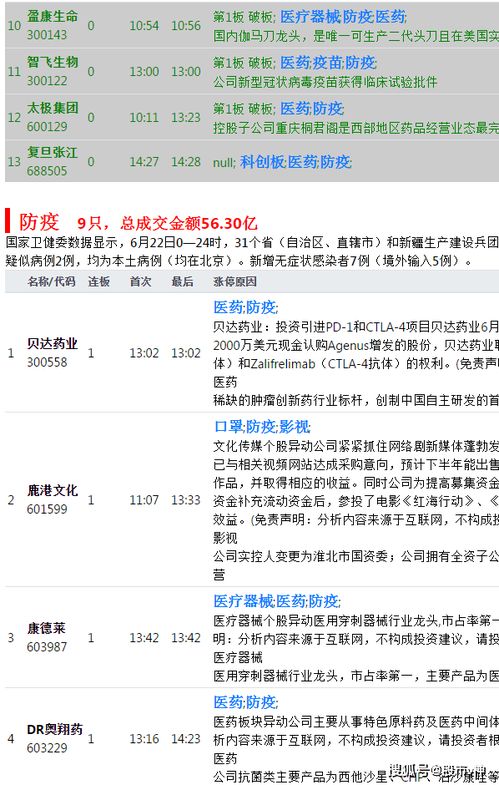Image resolution: width=499 pixels, height=785 pixels.
Task: Click the 涨停原因 column header
Action: [235, 281]
